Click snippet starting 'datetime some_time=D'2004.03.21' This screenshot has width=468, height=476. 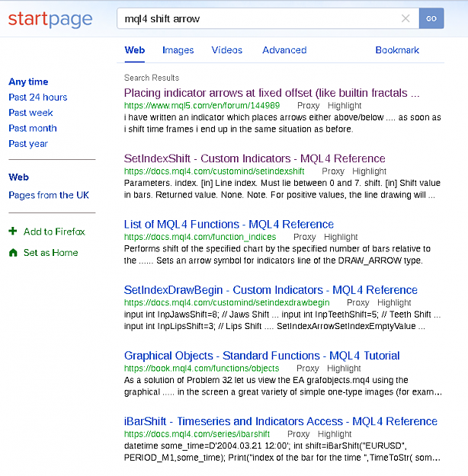tap(282, 452)
